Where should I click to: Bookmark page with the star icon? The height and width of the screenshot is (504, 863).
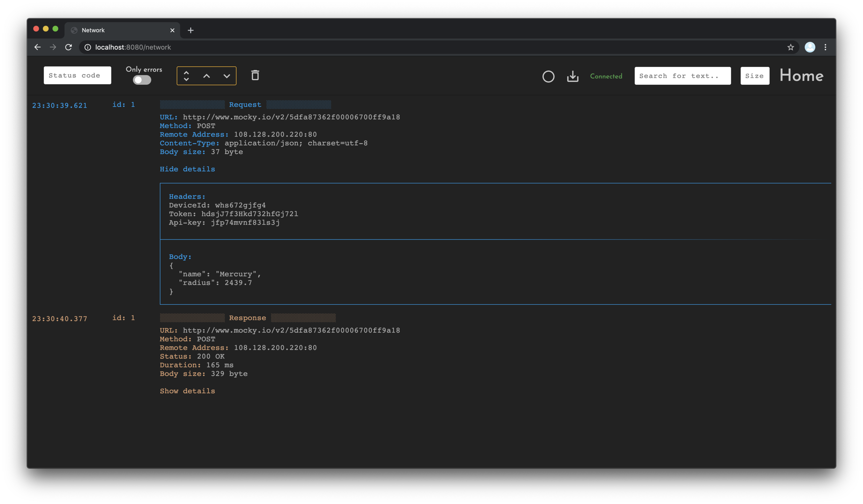790,47
